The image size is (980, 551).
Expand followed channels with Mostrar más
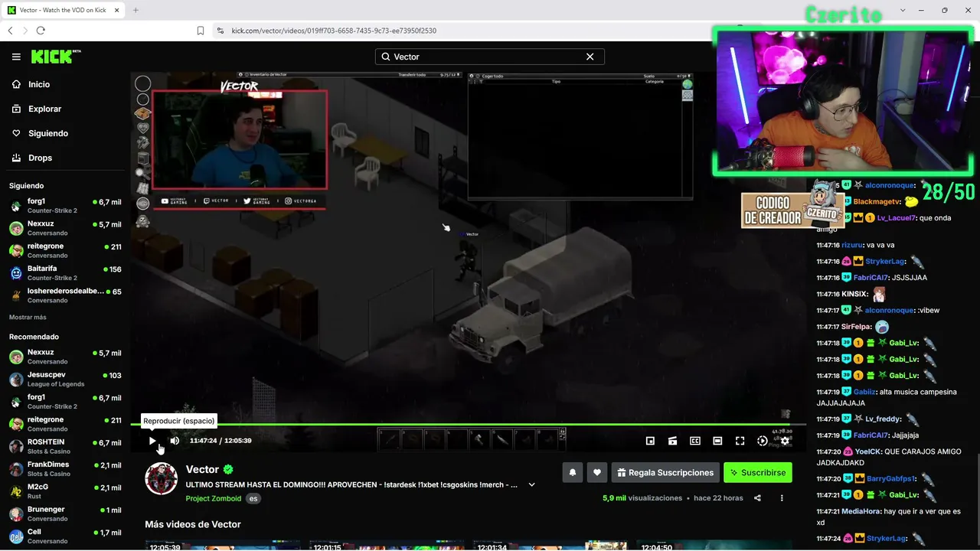click(28, 317)
